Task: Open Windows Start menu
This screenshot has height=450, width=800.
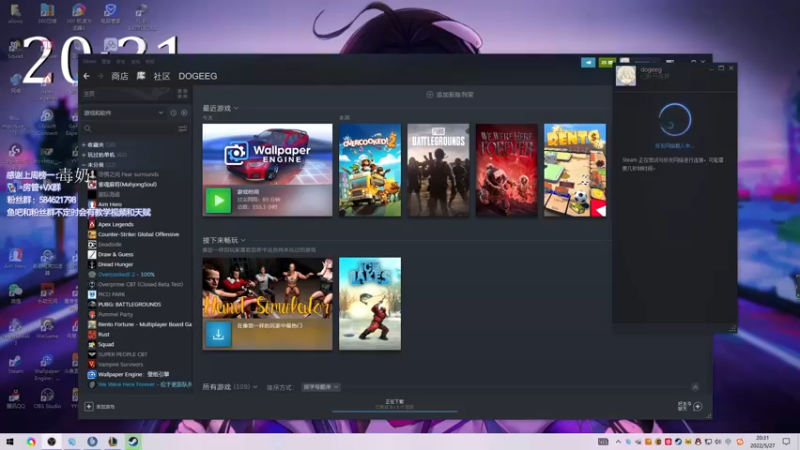Action: tap(10, 441)
